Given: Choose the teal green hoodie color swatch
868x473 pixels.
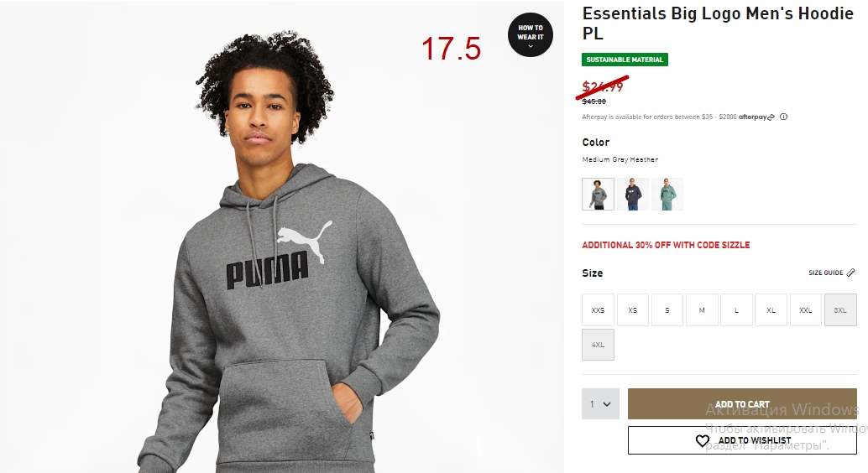Looking at the screenshot, I should [667, 195].
